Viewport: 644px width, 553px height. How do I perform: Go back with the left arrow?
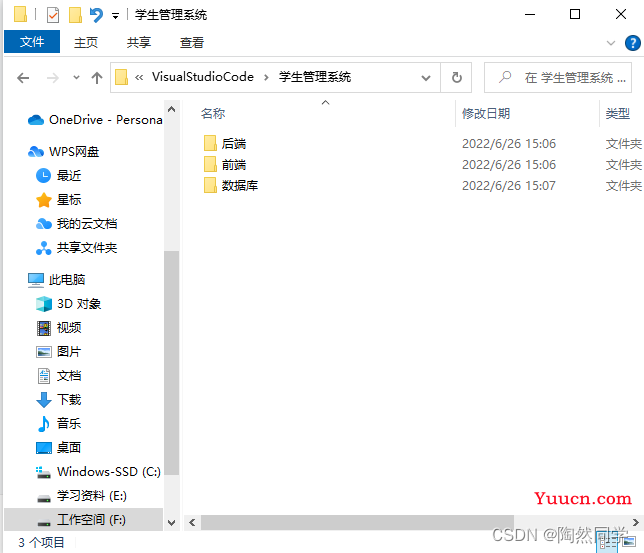[23, 78]
